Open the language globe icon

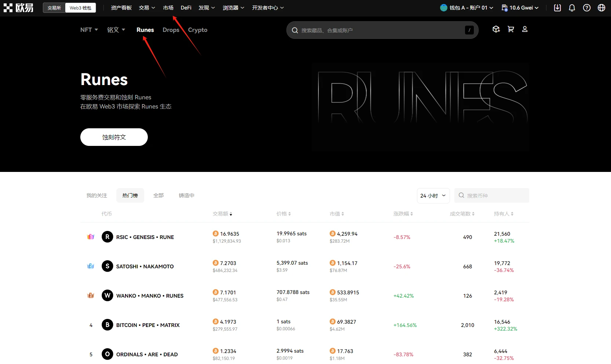coord(601,8)
